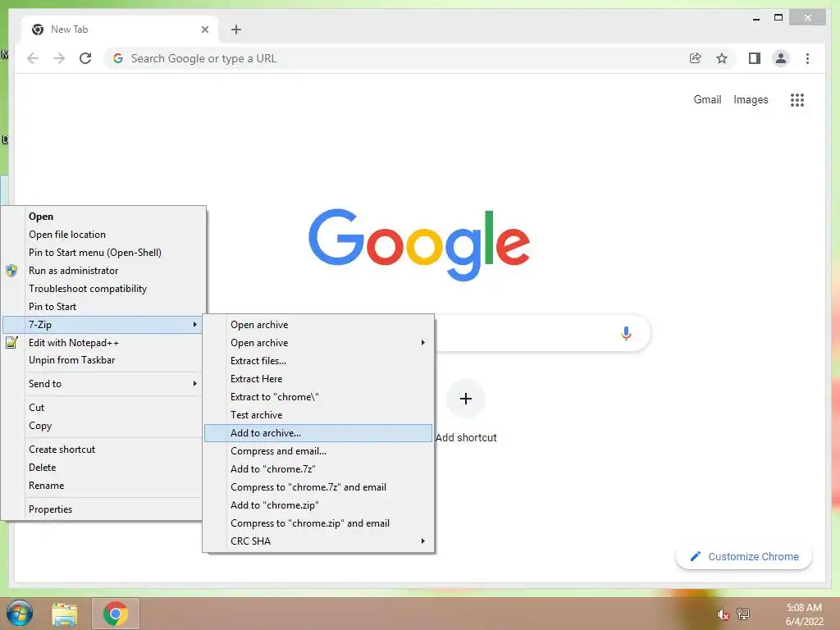This screenshot has width=840, height=630.
Task: Click the Run as administrator shield icon
Action: click(11, 271)
